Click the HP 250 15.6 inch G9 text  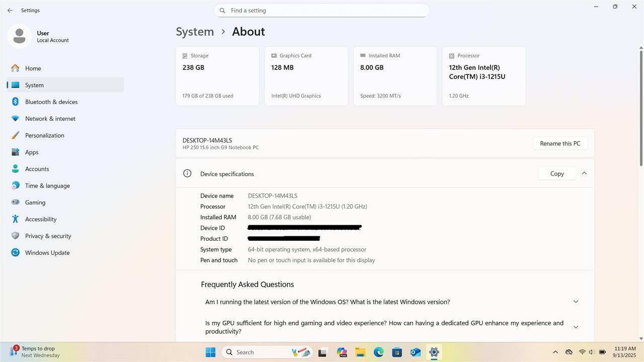click(221, 148)
